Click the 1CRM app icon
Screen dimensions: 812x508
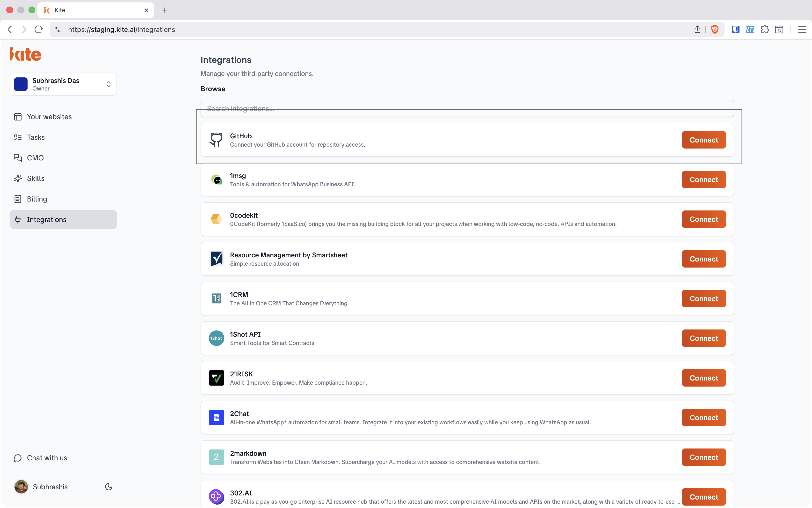tap(216, 298)
